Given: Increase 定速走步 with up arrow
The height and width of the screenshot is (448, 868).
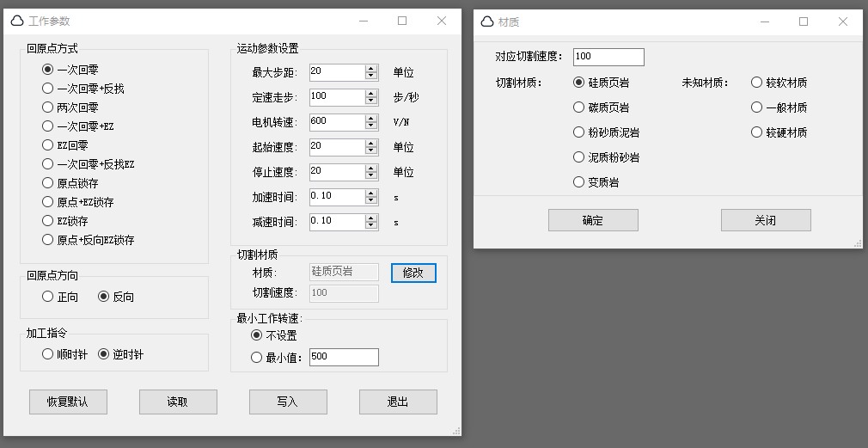Looking at the screenshot, I should [x=371, y=94].
